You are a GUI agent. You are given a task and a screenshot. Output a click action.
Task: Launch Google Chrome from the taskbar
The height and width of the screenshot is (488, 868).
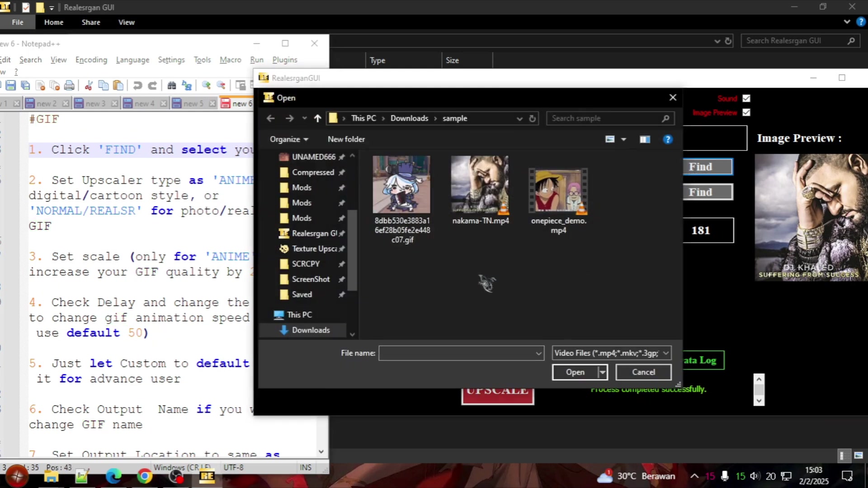click(144, 476)
